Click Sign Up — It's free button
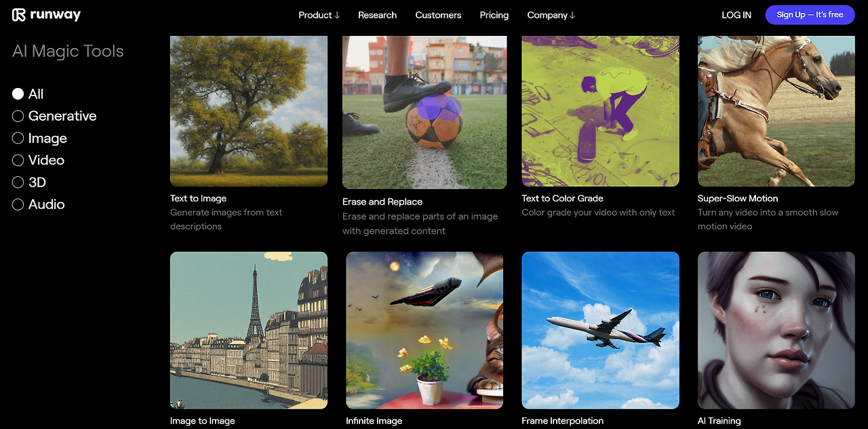This screenshot has width=868, height=429. 810,15
